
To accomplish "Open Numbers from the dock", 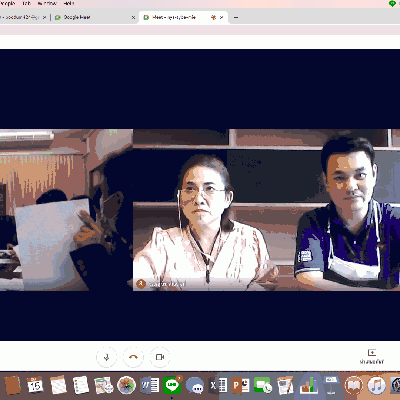I will click(308, 386).
